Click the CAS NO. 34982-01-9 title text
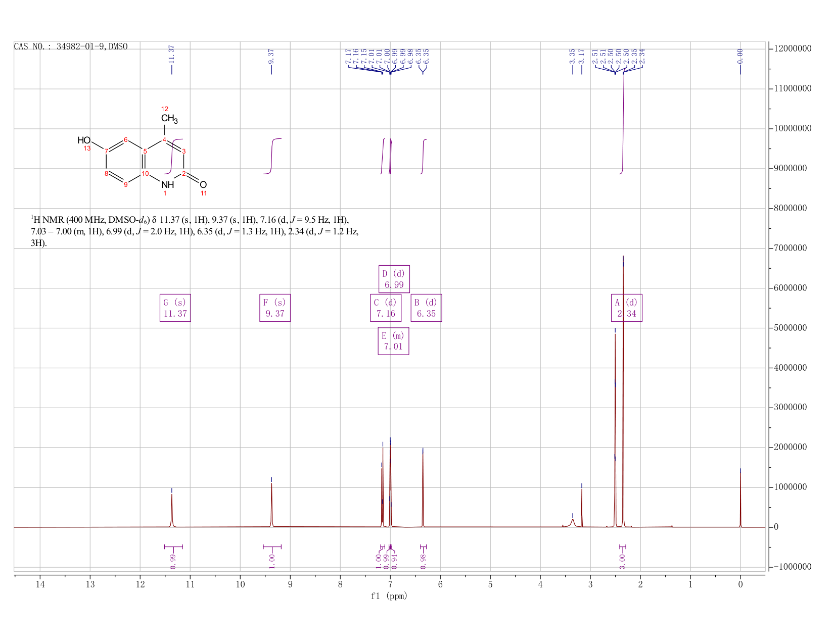Image resolution: width=834 pixels, height=644 pixels. [71, 46]
